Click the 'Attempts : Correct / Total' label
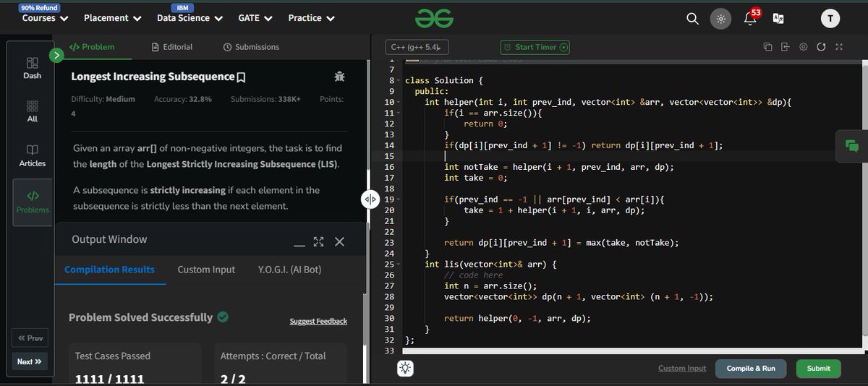Screen dimensions: 868x386 (x=273, y=356)
